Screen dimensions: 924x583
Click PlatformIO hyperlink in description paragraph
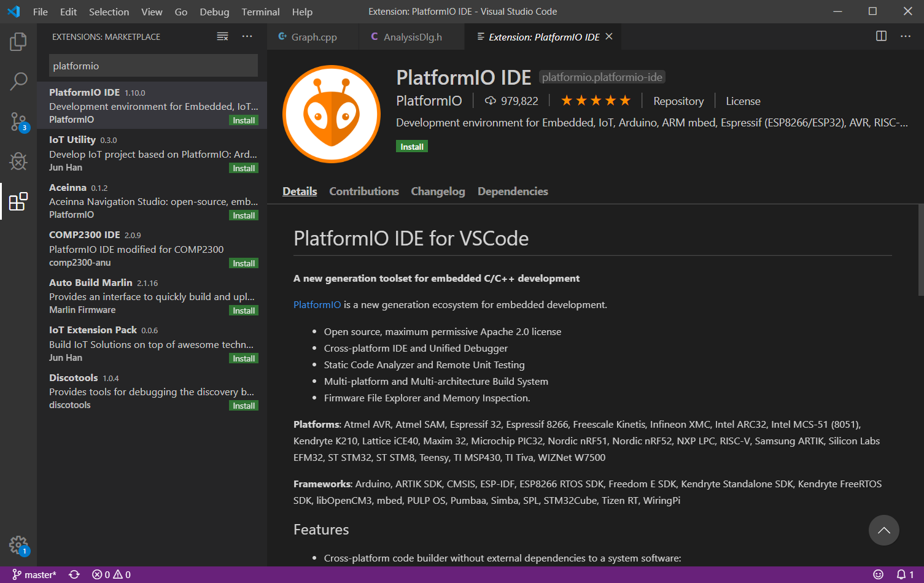[x=317, y=304]
